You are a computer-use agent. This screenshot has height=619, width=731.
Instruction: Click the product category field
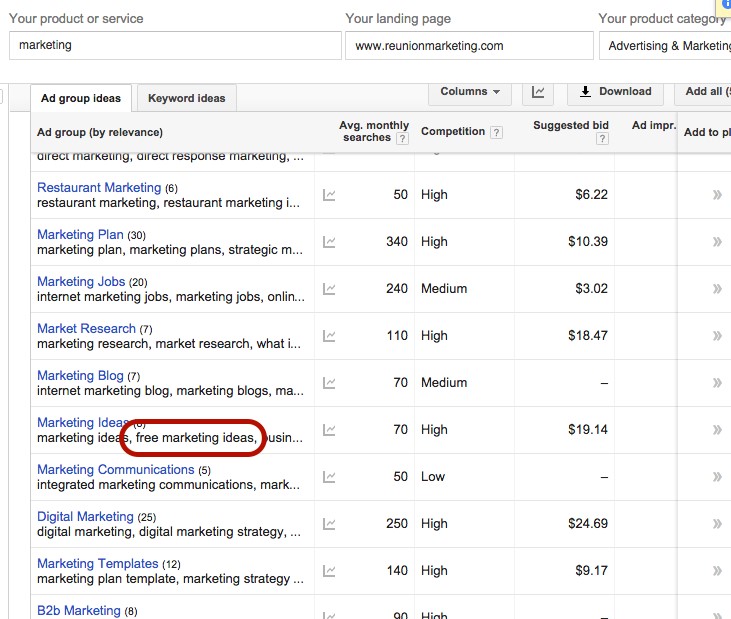[x=665, y=46]
